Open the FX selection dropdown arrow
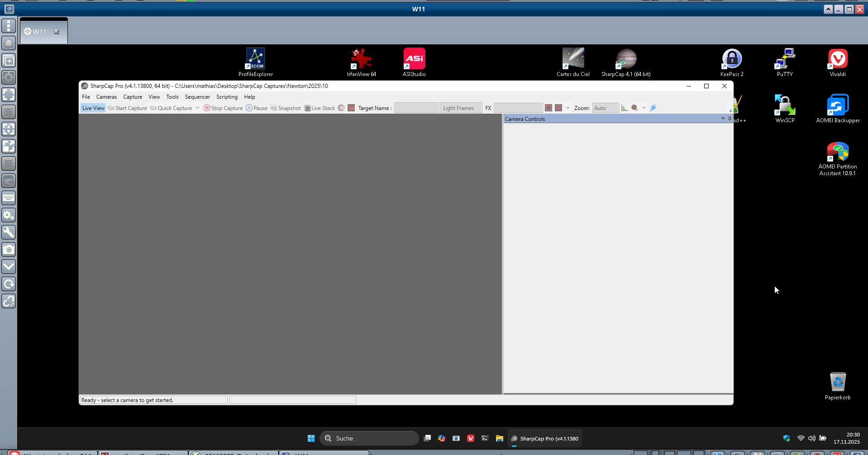The width and height of the screenshot is (868, 455). tap(568, 108)
